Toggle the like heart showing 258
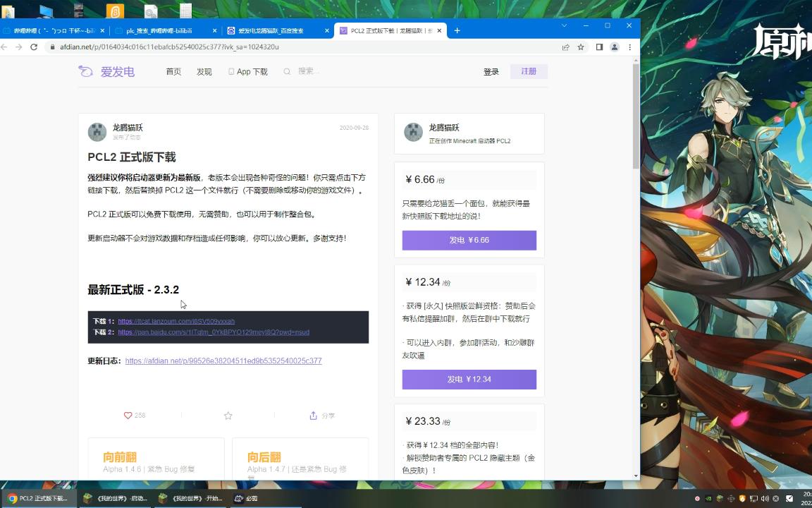This screenshot has width=812, height=508. pos(128,416)
